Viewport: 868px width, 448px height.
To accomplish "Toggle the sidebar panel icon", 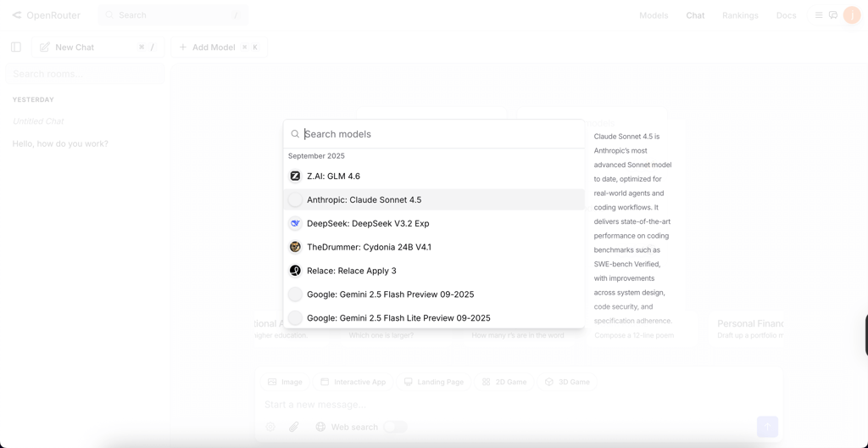I will coord(16,48).
